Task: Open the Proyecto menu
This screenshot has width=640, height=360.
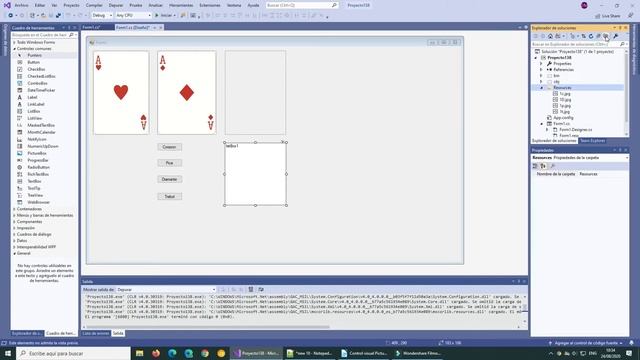Action: coord(71,5)
